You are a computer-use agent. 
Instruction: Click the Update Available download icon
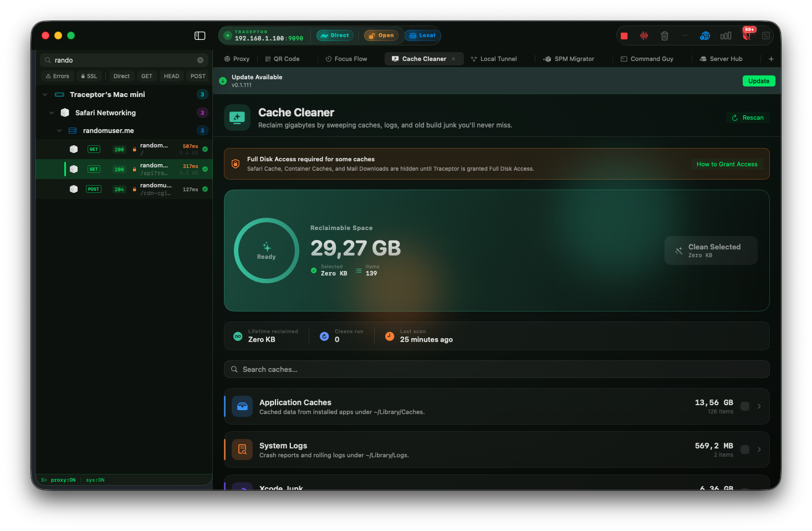click(x=223, y=81)
